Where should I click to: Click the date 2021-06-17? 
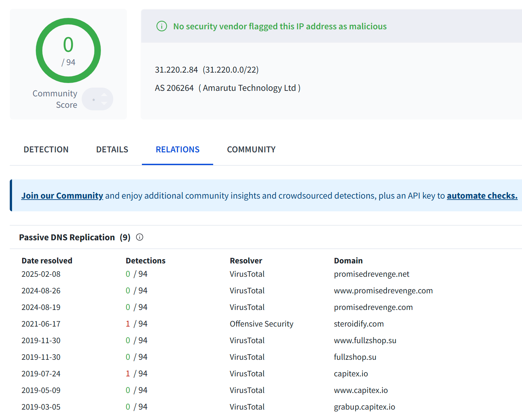(41, 324)
